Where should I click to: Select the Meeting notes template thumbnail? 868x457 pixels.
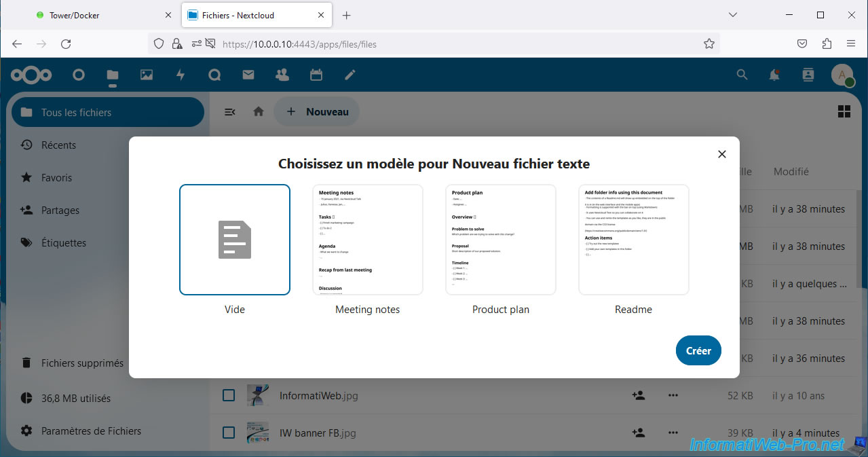[367, 240]
